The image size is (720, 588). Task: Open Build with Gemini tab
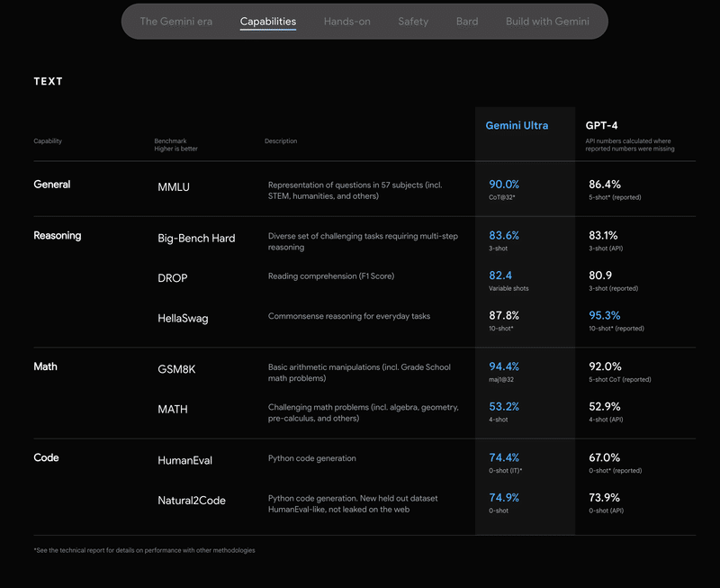547,22
